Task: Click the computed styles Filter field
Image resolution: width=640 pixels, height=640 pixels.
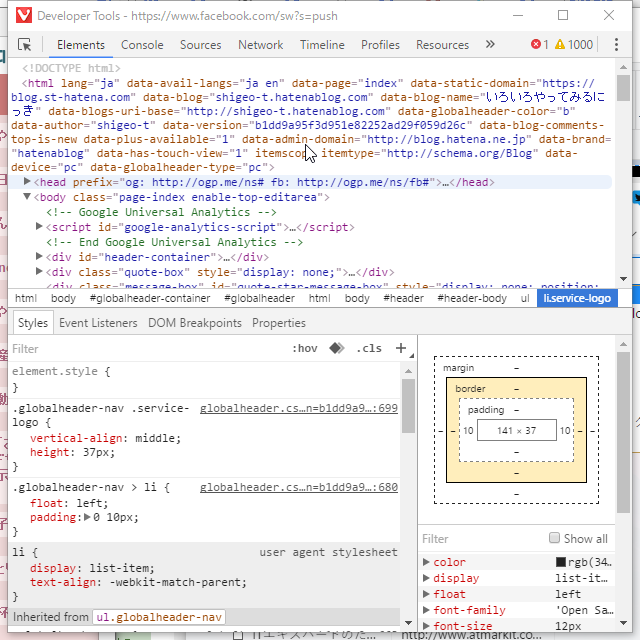Action: [482, 539]
